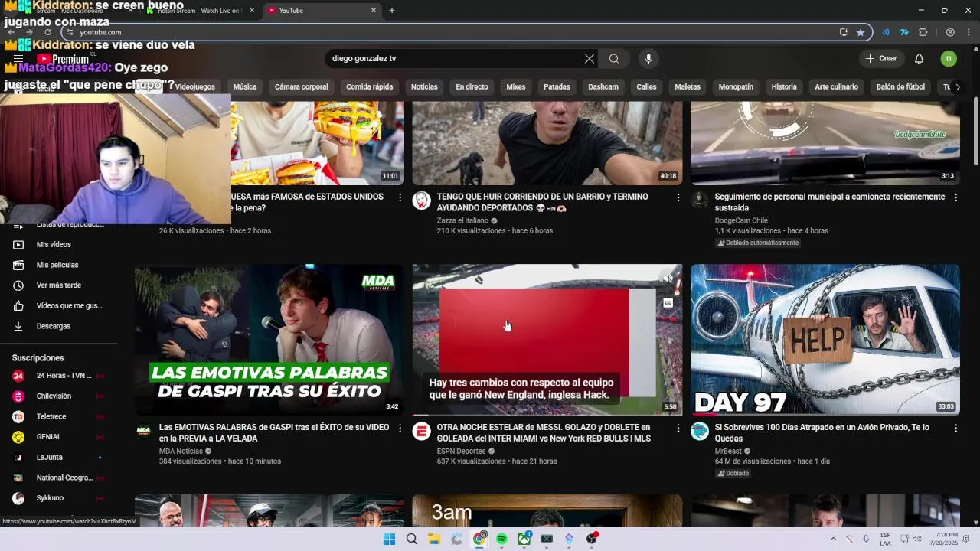
Task: Open the ESPN Deportes channel avatar
Action: coord(421,431)
